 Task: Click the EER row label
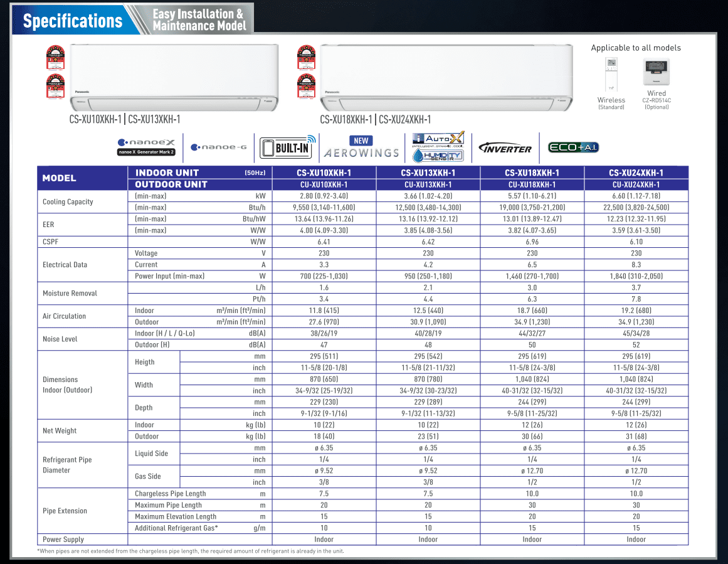pyautogui.click(x=48, y=225)
